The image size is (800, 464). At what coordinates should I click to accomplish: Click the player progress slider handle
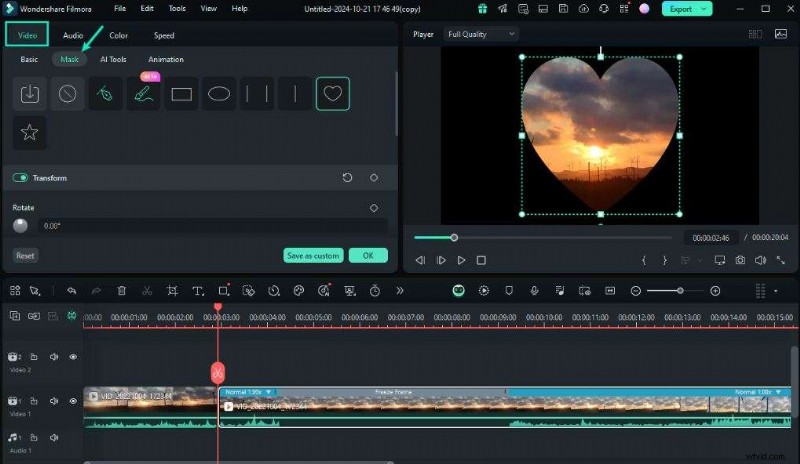(x=454, y=237)
